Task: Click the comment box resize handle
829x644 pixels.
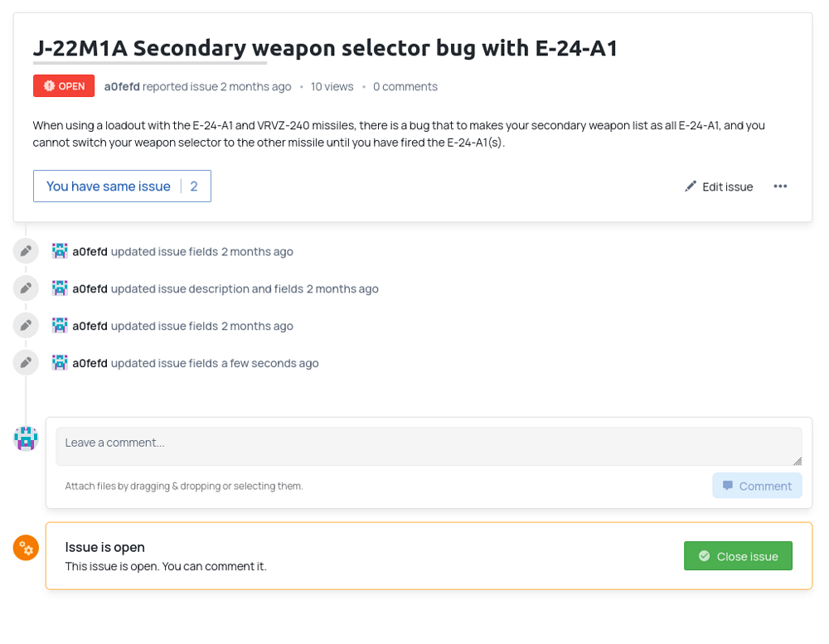Action: point(797,461)
